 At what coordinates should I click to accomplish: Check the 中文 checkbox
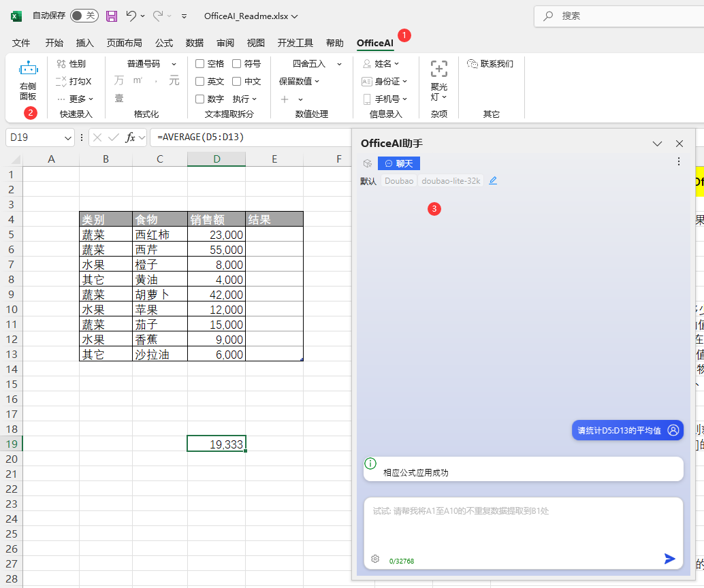pyautogui.click(x=237, y=81)
